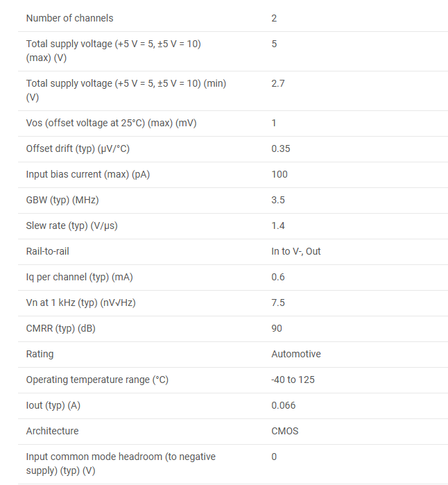The height and width of the screenshot is (485, 448).
Task: Click the 'CMOS' architecture value
Action: 285,431
